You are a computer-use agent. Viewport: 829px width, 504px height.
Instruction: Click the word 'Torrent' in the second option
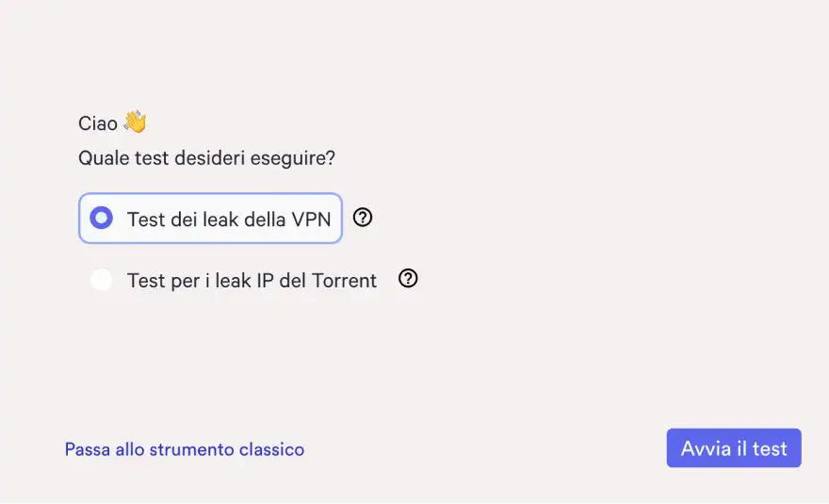coord(345,281)
